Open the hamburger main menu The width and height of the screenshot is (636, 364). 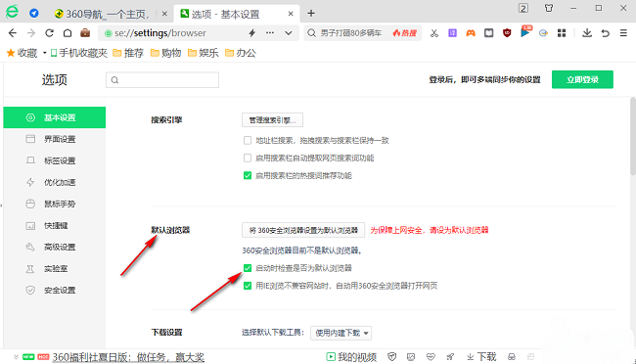click(x=623, y=33)
